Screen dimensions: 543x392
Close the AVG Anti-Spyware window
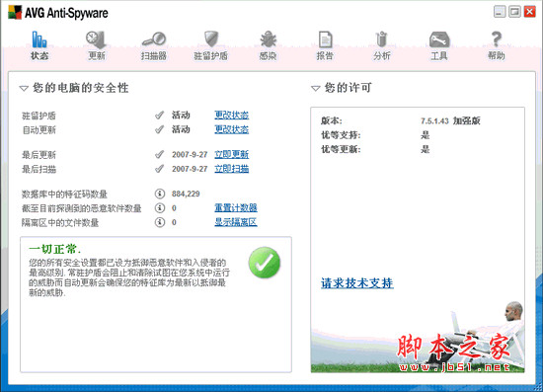click(530, 12)
